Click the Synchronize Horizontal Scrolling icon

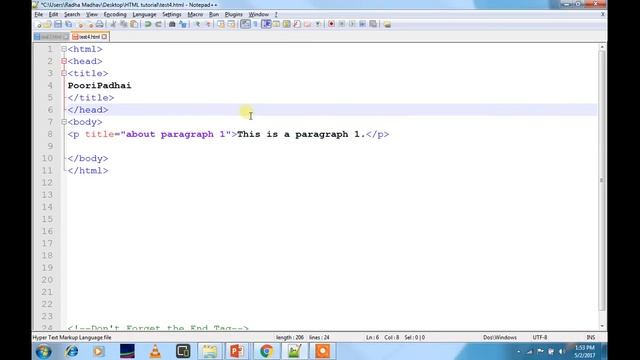point(231,24)
